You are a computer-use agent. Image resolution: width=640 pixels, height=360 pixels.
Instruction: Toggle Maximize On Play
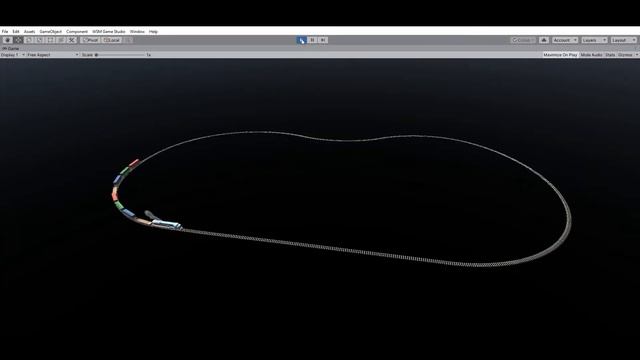(560, 55)
